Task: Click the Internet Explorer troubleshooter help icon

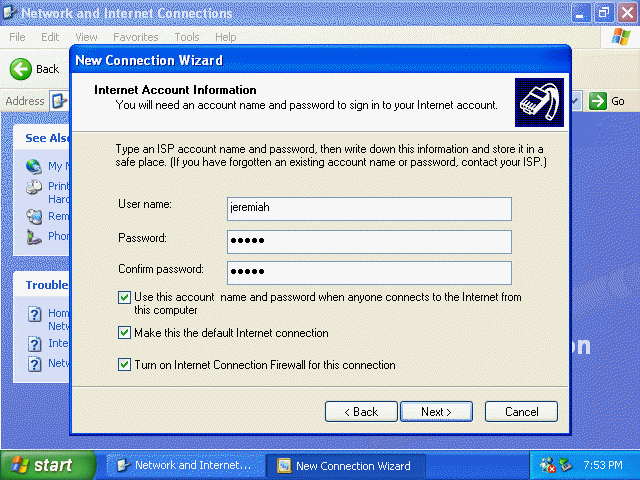Action: (x=35, y=344)
